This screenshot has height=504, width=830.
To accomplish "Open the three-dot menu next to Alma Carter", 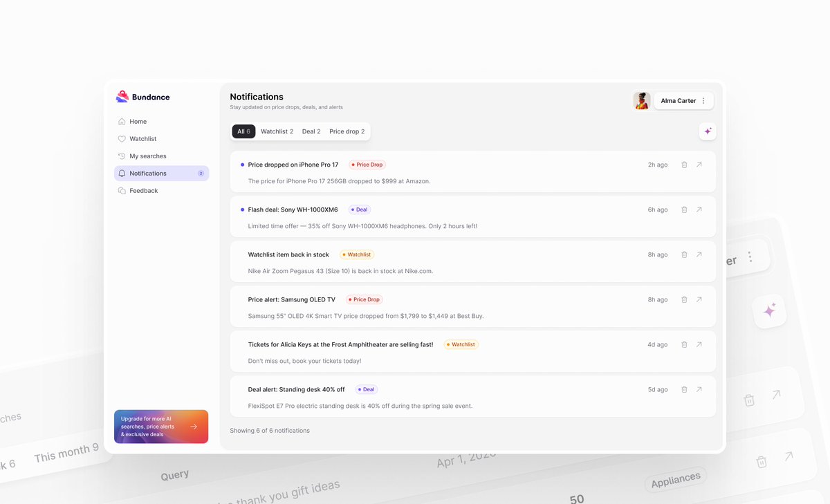I will [x=703, y=101].
